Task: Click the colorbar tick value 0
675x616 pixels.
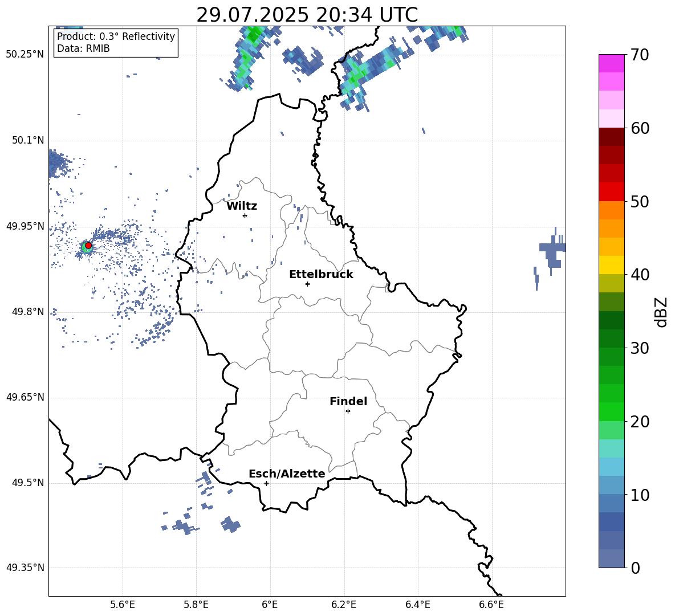Action: pos(635,568)
